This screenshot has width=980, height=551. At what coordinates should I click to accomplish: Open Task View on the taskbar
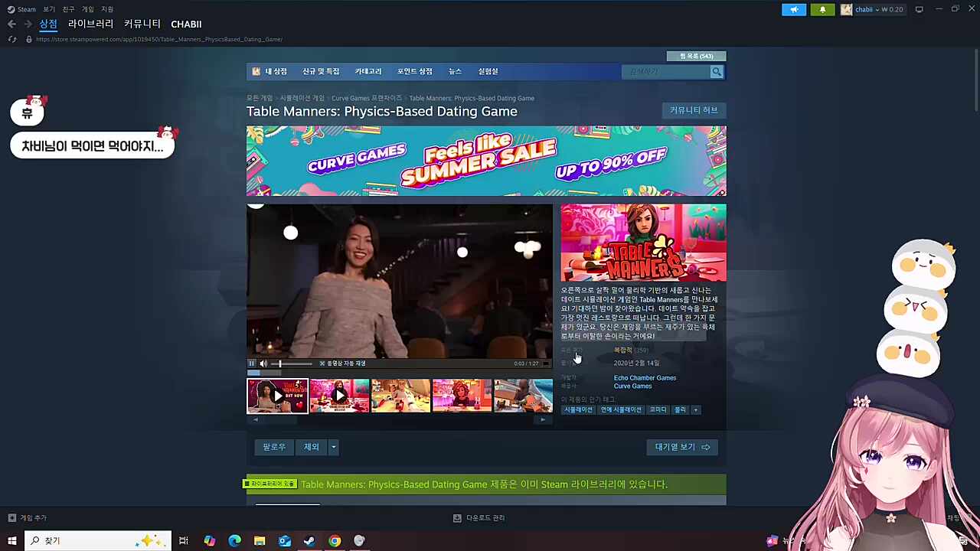184,541
